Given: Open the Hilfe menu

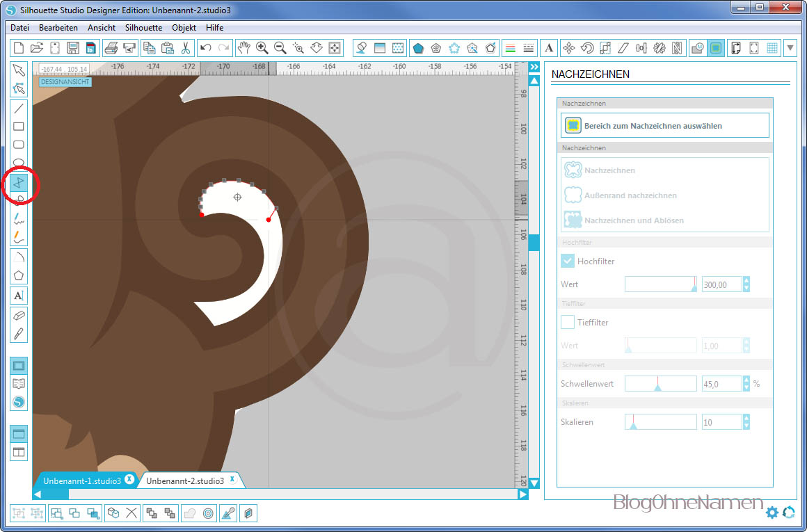Looking at the screenshot, I should click(x=214, y=28).
